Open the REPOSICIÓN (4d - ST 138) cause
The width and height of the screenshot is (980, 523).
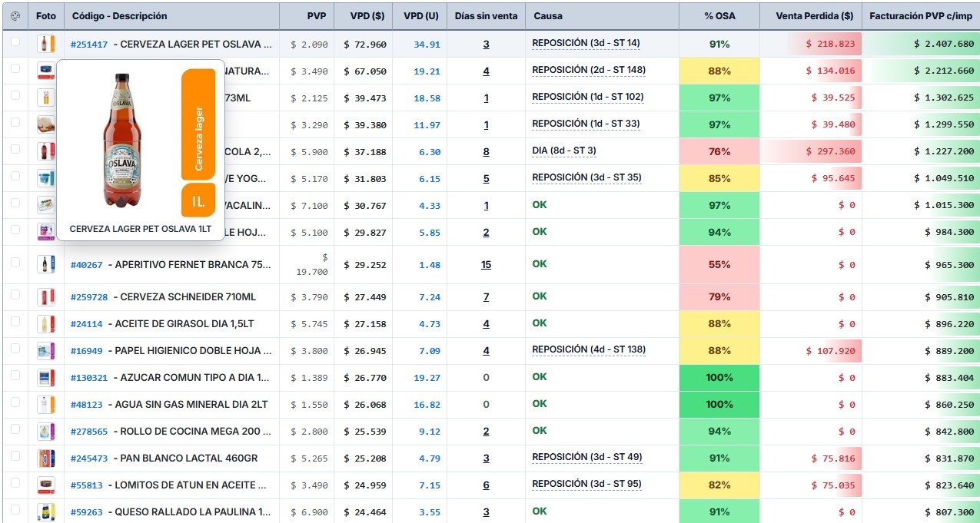click(589, 349)
